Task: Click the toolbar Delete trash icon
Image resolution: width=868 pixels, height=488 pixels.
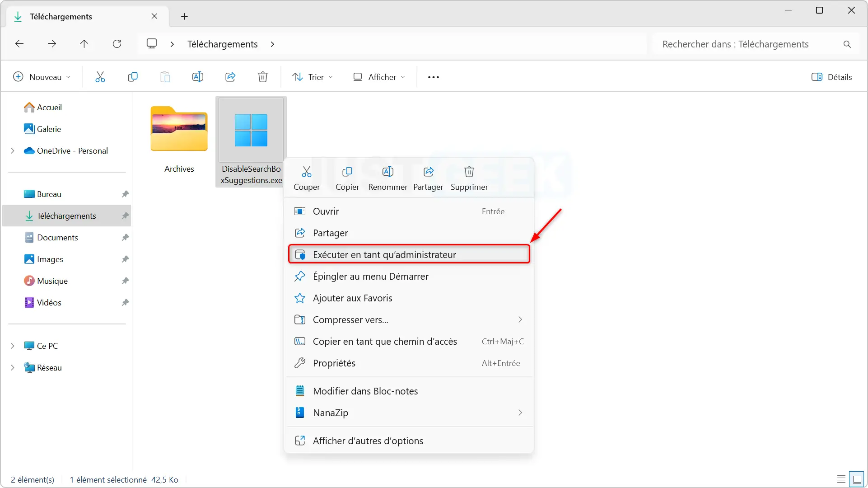Action: pos(263,77)
